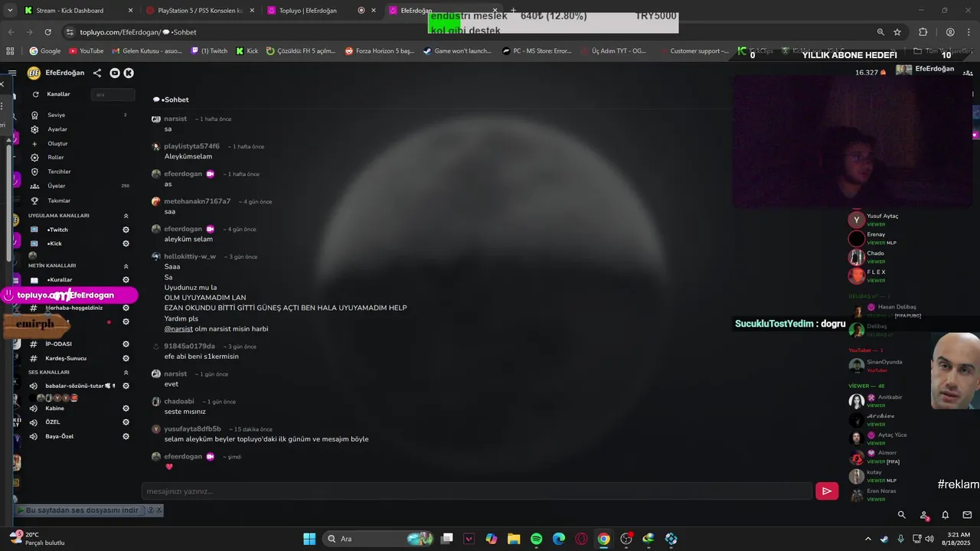The height and width of the screenshot is (551, 980).
Task: Open Takımlar in the sidebar
Action: click(59, 201)
